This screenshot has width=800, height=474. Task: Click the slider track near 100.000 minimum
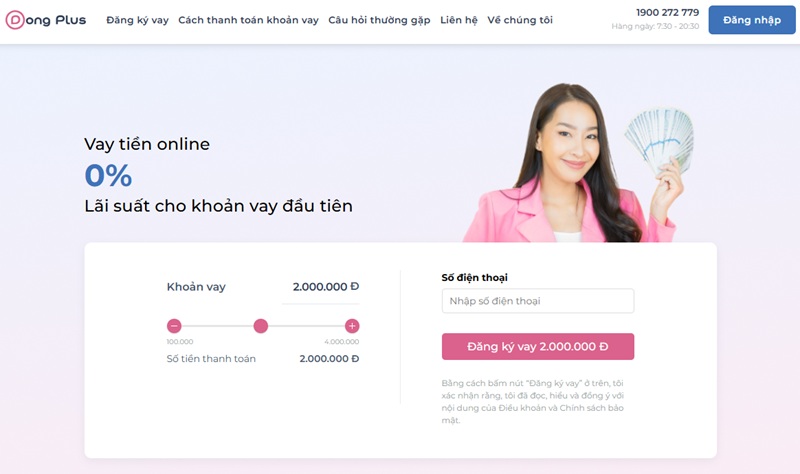199,326
